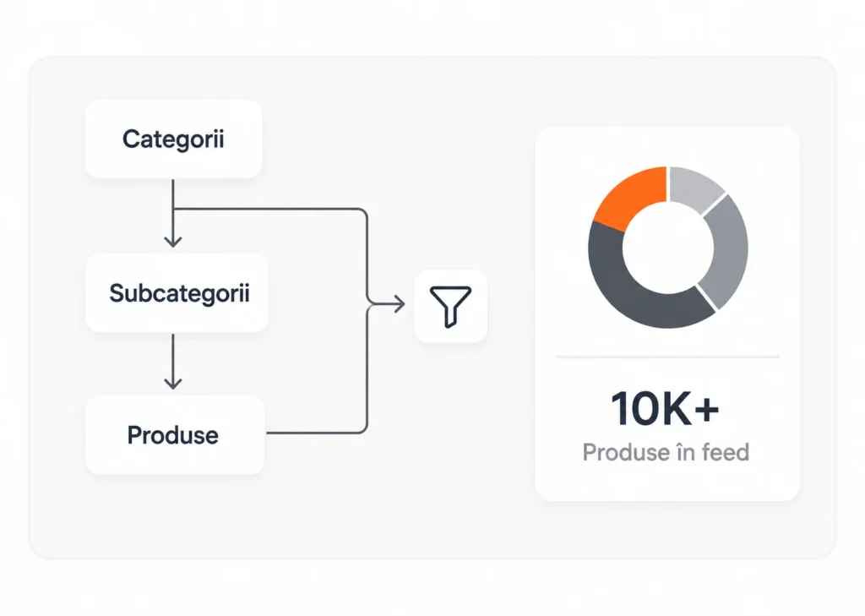
Task: Select the Categorii box
Action: click(174, 139)
